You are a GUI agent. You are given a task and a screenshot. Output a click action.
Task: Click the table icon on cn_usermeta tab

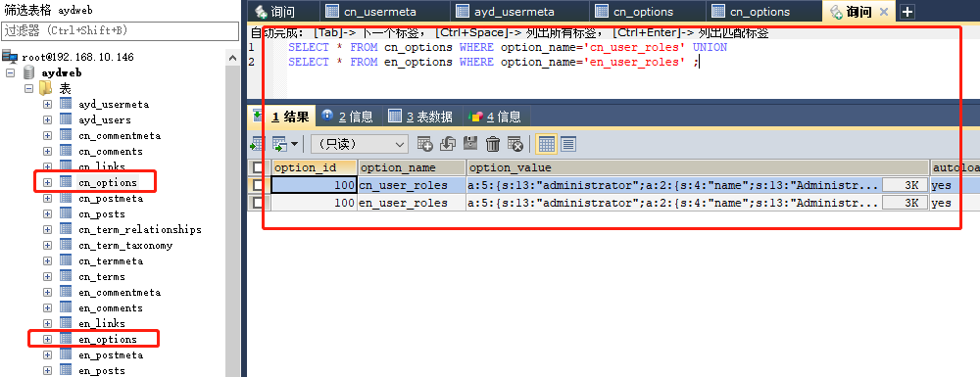(x=332, y=11)
